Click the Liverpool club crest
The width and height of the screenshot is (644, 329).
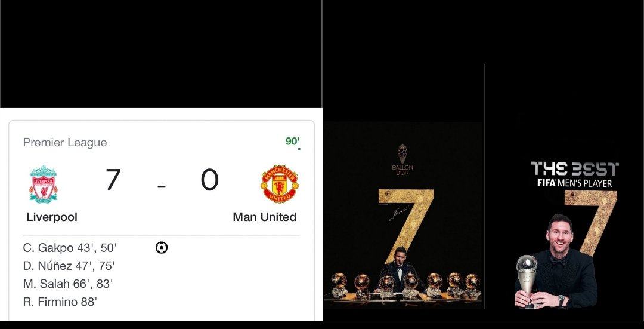point(44,185)
